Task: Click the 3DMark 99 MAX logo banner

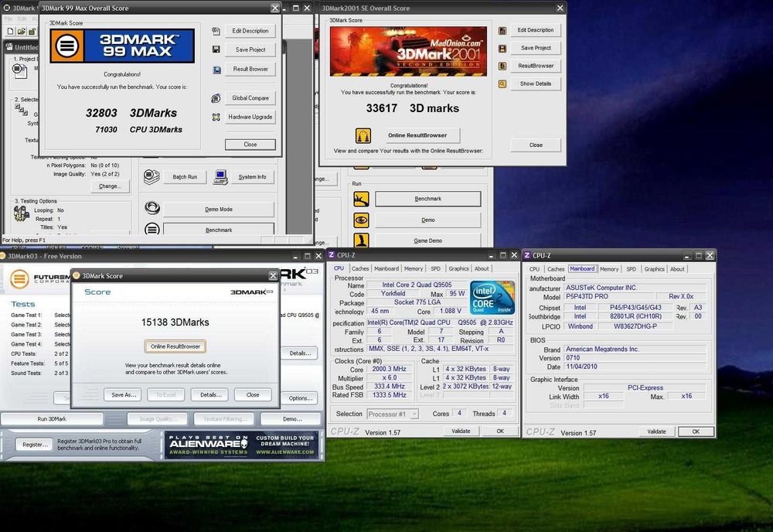Action: [x=122, y=46]
